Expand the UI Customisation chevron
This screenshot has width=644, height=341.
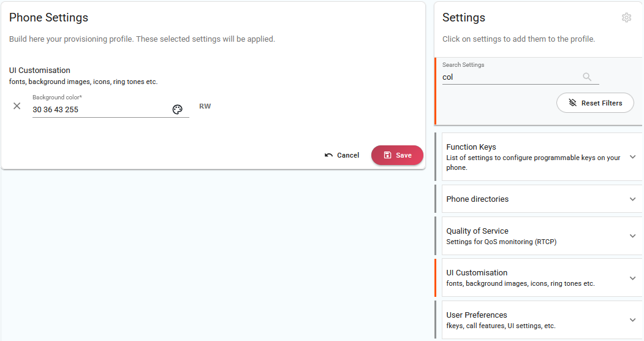point(632,278)
